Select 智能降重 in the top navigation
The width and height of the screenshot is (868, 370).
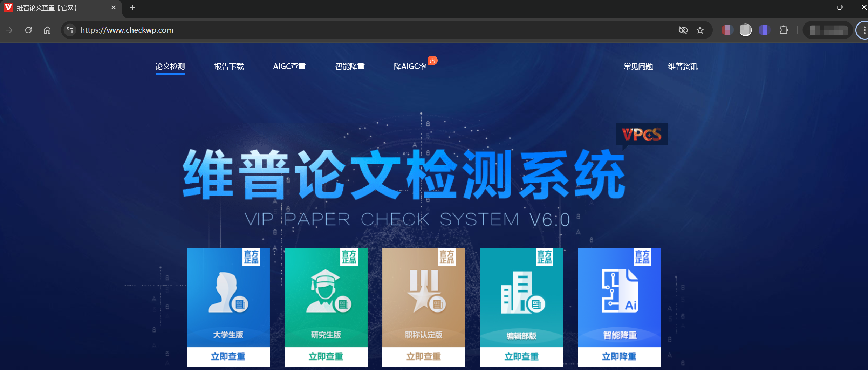pyautogui.click(x=349, y=67)
